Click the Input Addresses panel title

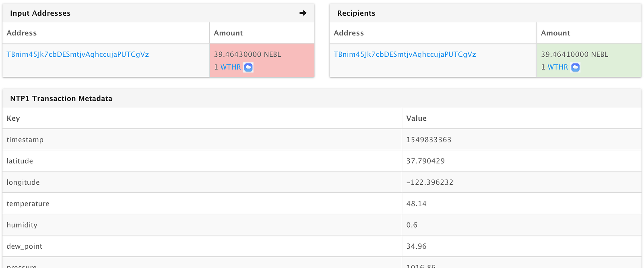pyautogui.click(x=40, y=13)
